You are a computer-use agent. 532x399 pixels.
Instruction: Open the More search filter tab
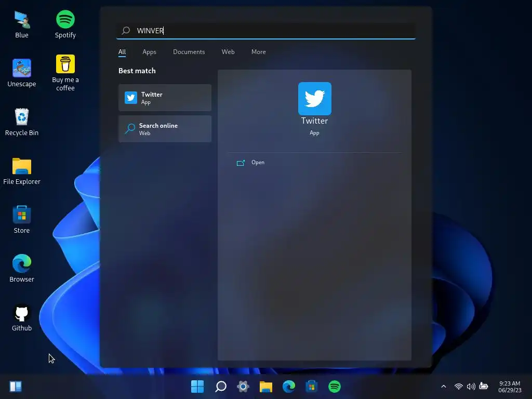tap(259, 52)
